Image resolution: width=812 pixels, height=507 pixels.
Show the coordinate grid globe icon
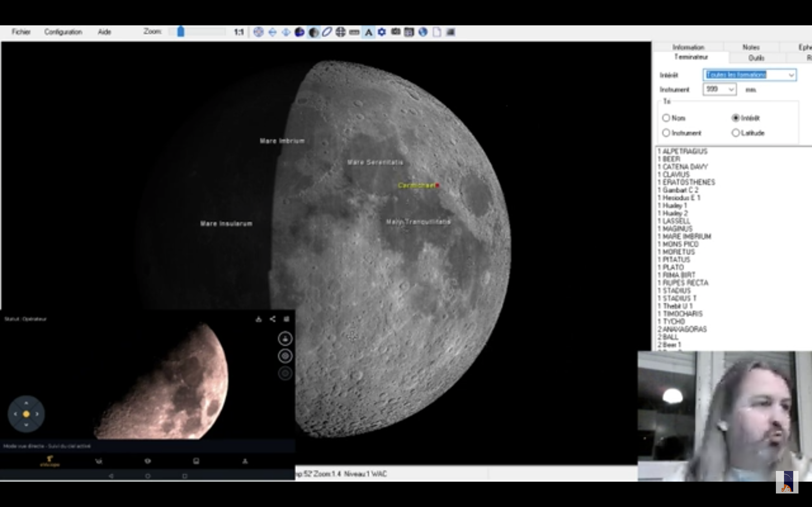click(341, 32)
